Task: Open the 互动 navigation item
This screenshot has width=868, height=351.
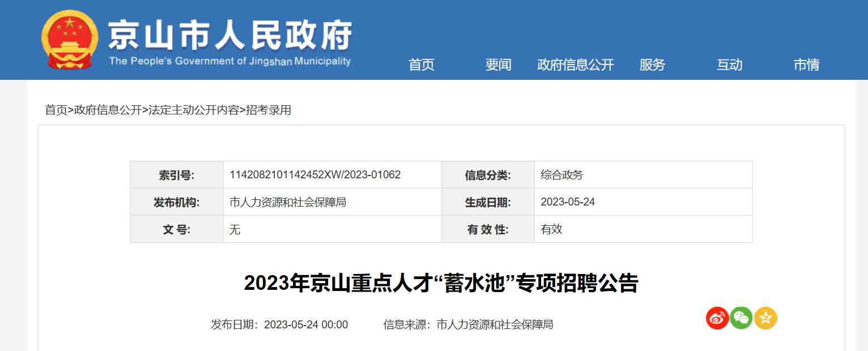Action: point(730,65)
